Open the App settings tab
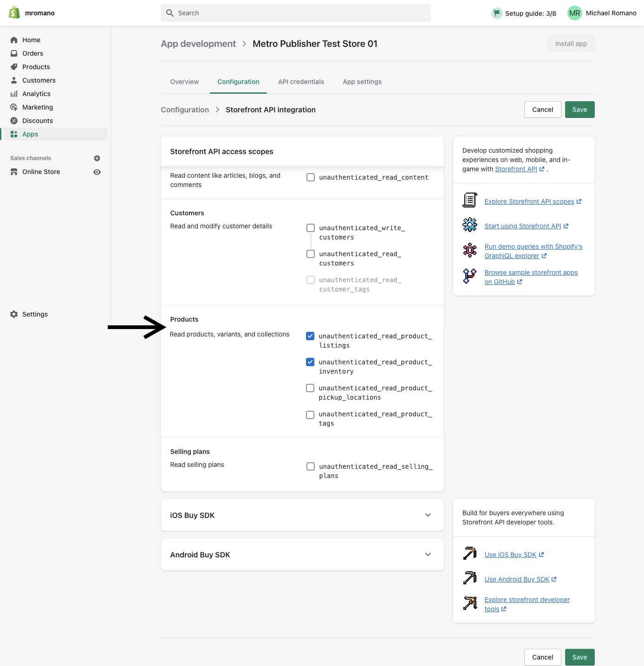644x666 pixels. [362, 82]
